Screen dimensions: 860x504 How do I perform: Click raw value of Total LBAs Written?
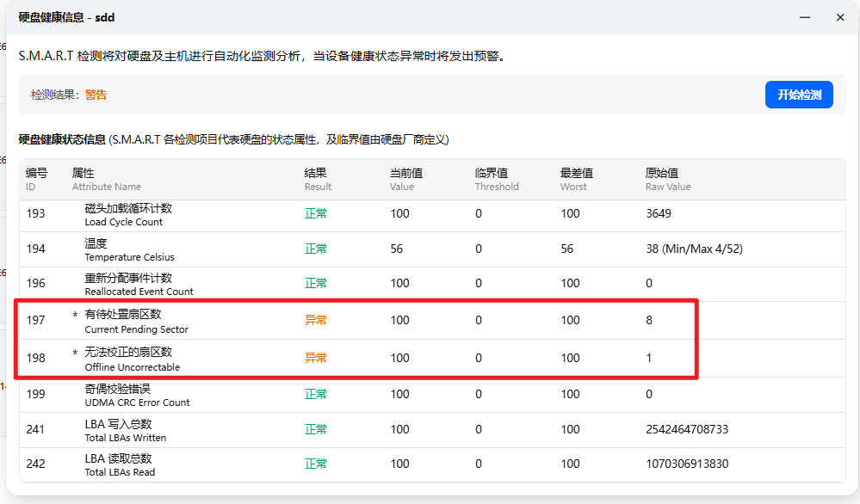point(687,429)
